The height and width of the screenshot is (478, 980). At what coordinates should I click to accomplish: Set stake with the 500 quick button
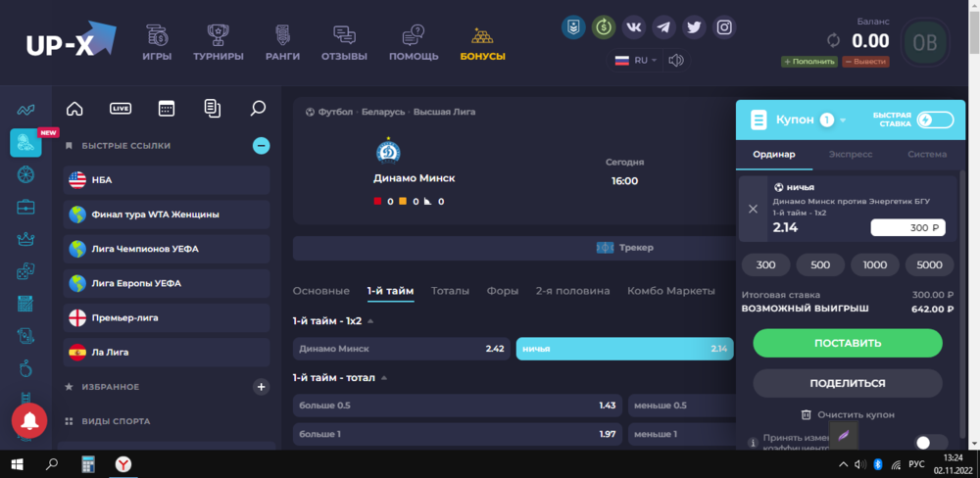pos(820,264)
